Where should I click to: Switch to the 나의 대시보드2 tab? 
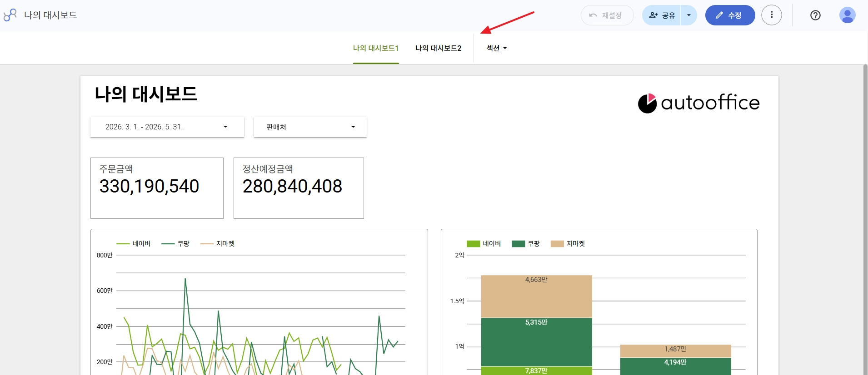point(439,48)
